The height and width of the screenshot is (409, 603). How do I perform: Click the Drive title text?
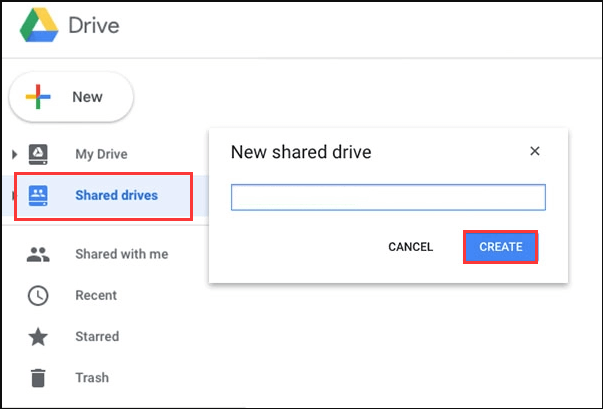coord(94,25)
